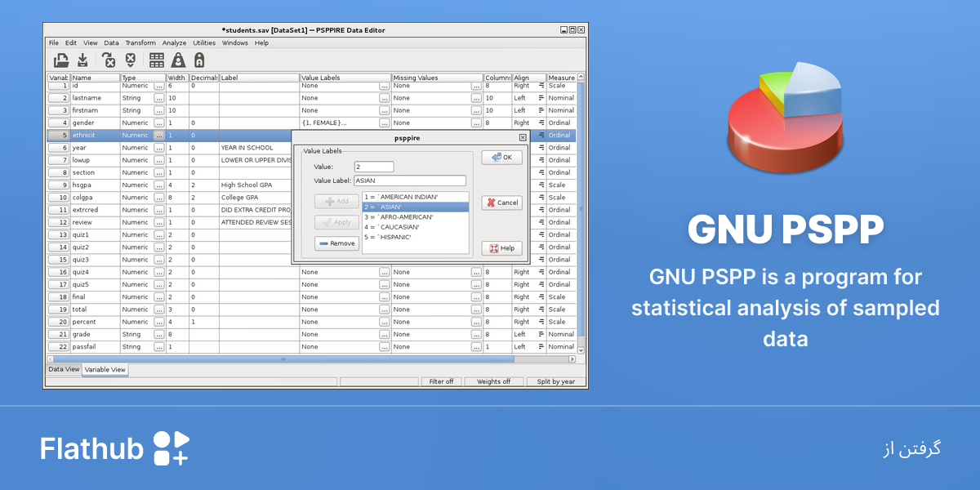Select '1 = AMERICAN INDIAN' in the list
The image size is (980, 490).
click(x=416, y=197)
